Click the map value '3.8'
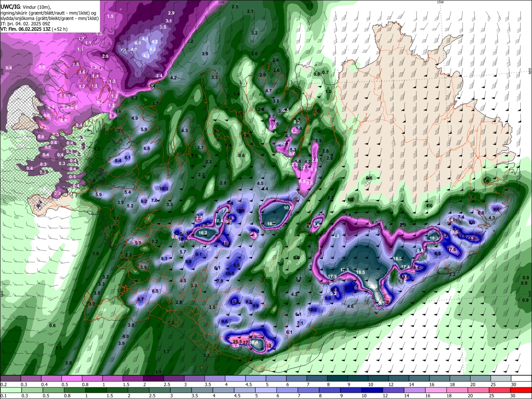 (x=131, y=325)
